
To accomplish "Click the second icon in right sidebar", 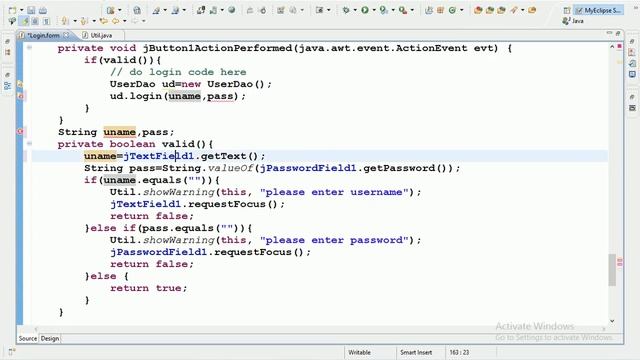I will click(x=632, y=52).
